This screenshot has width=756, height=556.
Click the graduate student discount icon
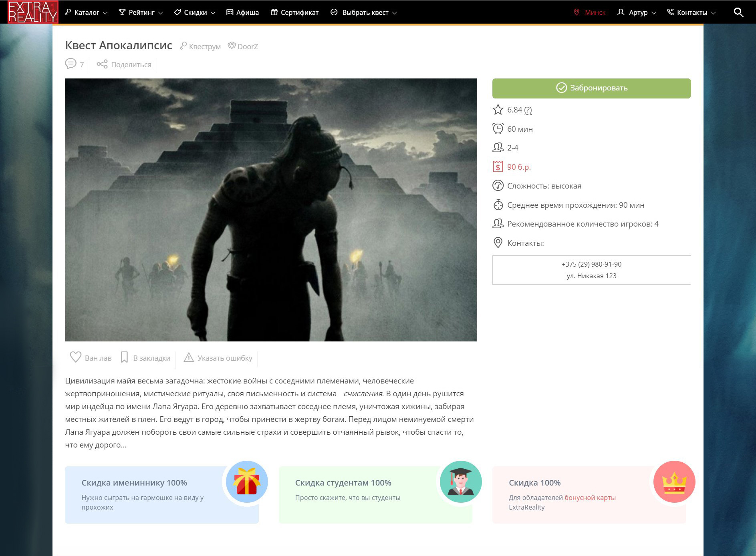461,482
